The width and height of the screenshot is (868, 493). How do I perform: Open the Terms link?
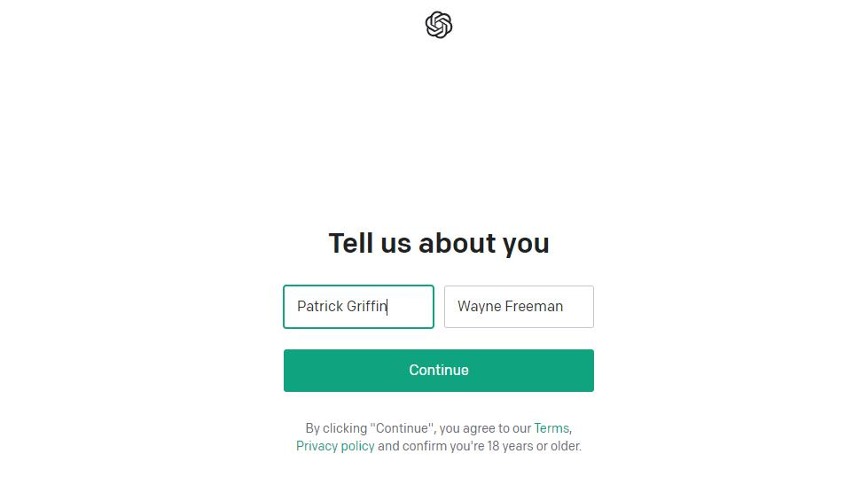point(551,428)
